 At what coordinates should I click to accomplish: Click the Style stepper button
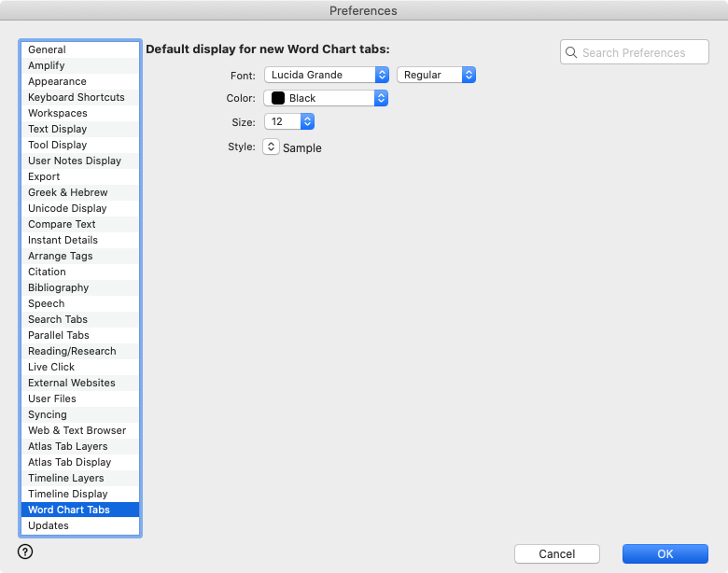(271, 147)
